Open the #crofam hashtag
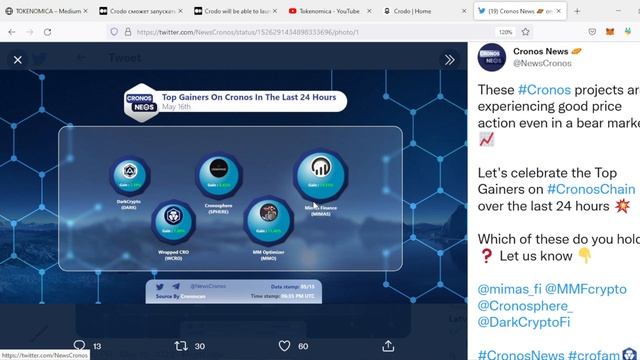 pos(593,355)
